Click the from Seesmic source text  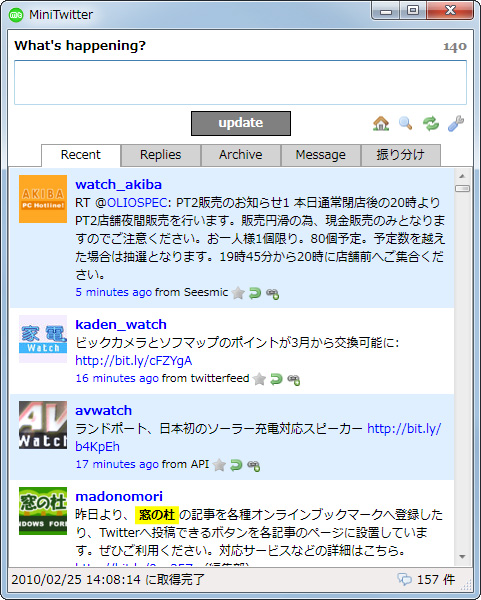click(192, 292)
